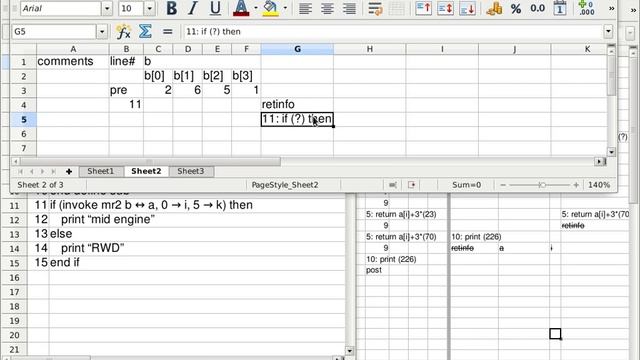This screenshot has height=360, width=640.
Task: Click the font name field Arial
Action: (61, 9)
